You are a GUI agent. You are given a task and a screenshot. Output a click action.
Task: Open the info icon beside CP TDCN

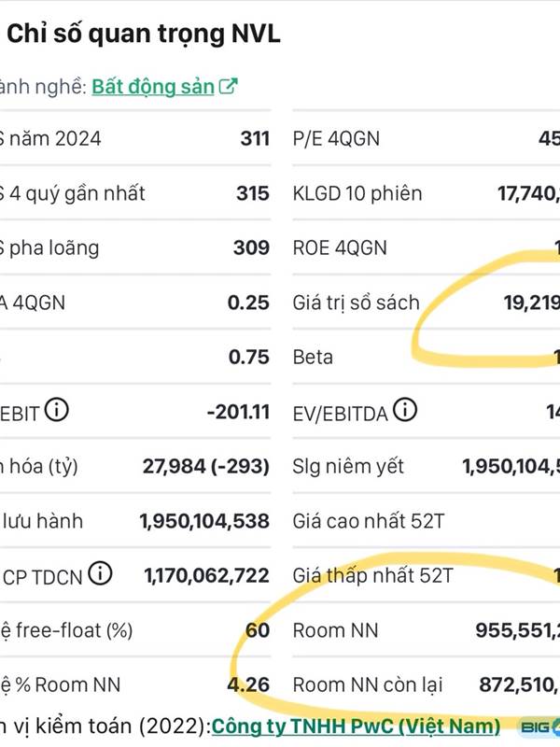(100, 573)
